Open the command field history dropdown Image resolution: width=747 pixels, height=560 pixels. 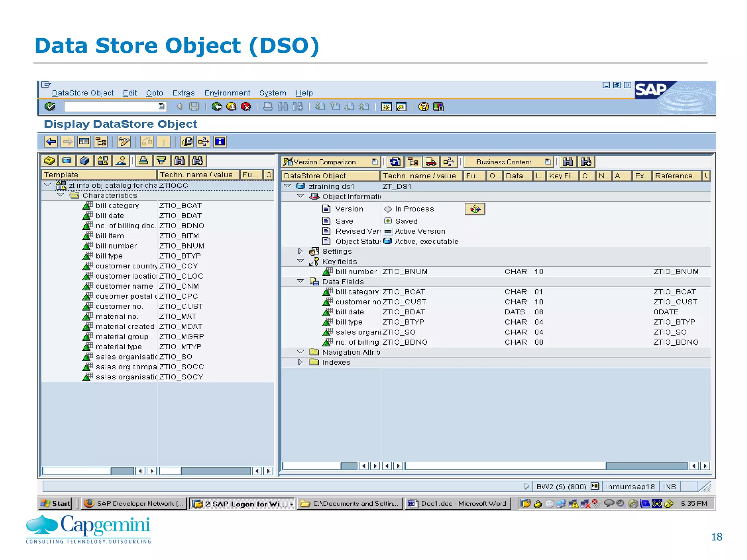coord(162,106)
